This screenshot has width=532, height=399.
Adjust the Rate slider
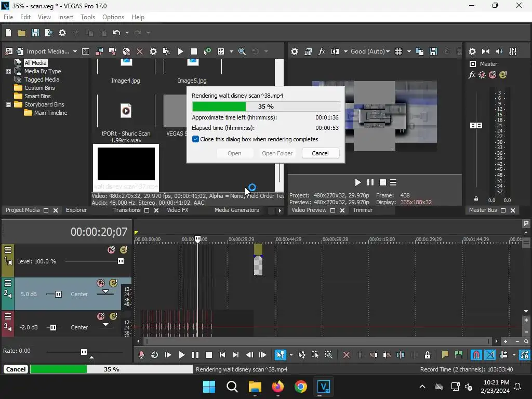click(84, 352)
